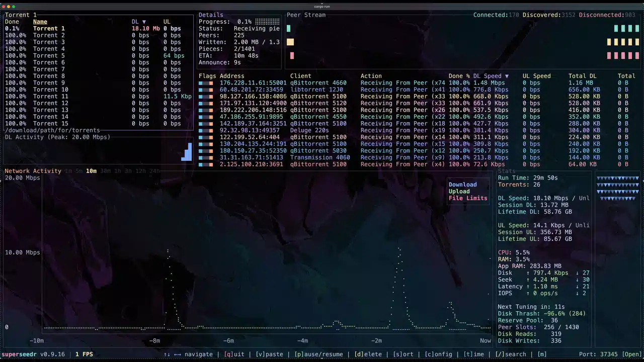Viewport: 644px width, 362px height.
Task: Click the DL Speed sort arrow in the peer table
Action: (507, 75)
